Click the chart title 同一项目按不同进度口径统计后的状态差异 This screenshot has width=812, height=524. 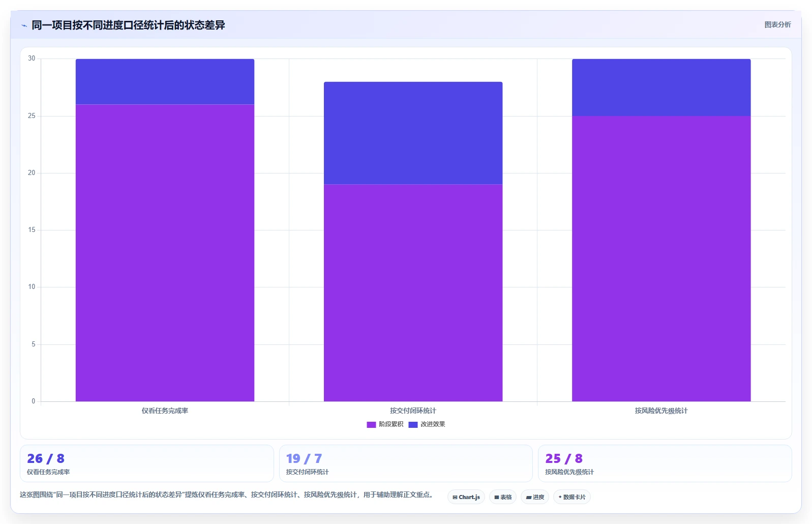point(128,25)
